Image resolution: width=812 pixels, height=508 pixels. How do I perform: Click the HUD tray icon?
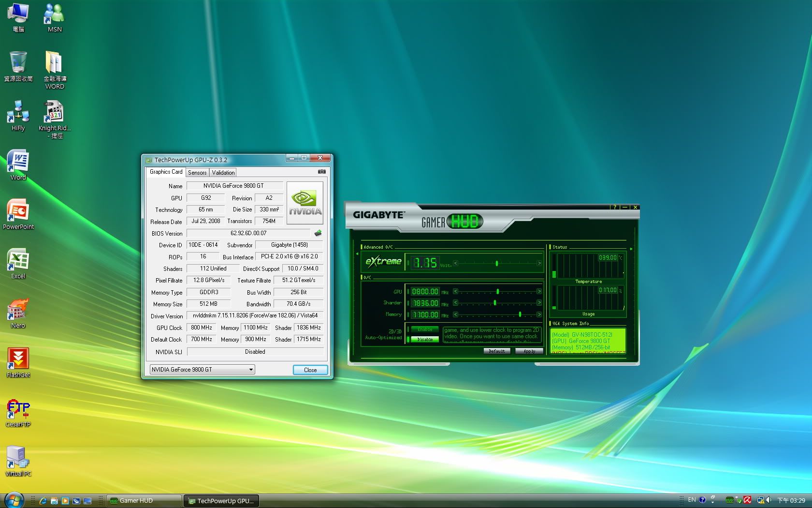tap(729, 500)
